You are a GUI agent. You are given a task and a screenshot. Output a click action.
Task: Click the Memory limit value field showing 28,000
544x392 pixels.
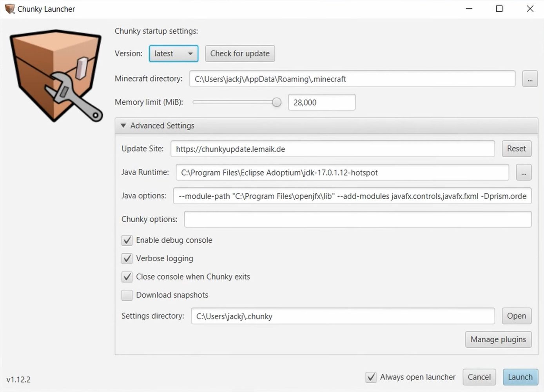(322, 102)
